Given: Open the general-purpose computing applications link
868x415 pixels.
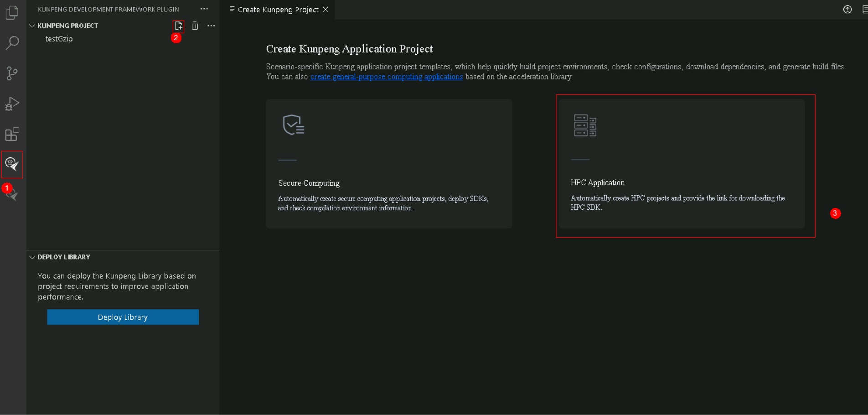Looking at the screenshot, I should (x=386, y=77).
